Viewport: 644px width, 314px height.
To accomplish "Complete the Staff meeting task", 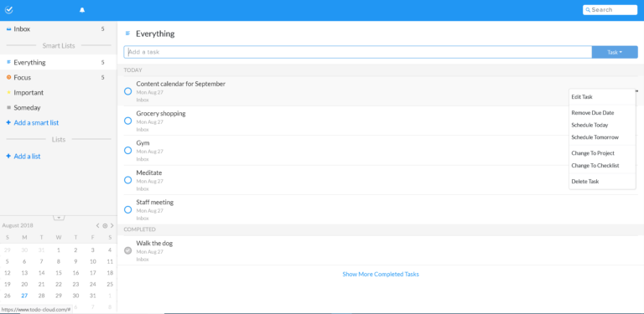I will coord(127,209).
